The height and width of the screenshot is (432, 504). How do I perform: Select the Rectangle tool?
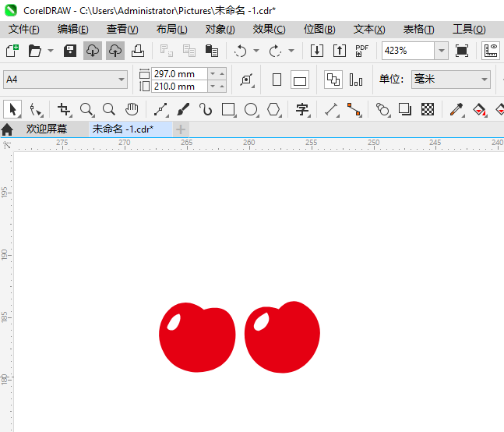coord(228,109)
